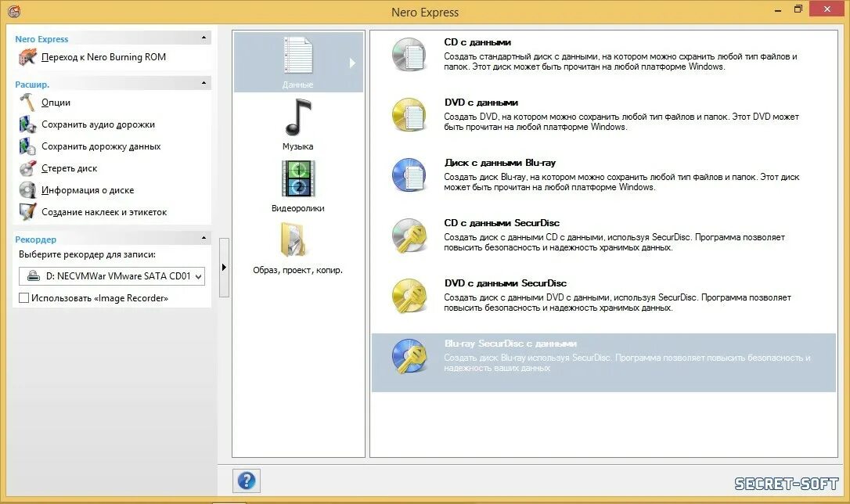The height and width of the screenshot is (504, 850).
Task: Select the Данные document icon
Action: click(x=298, y=56)
